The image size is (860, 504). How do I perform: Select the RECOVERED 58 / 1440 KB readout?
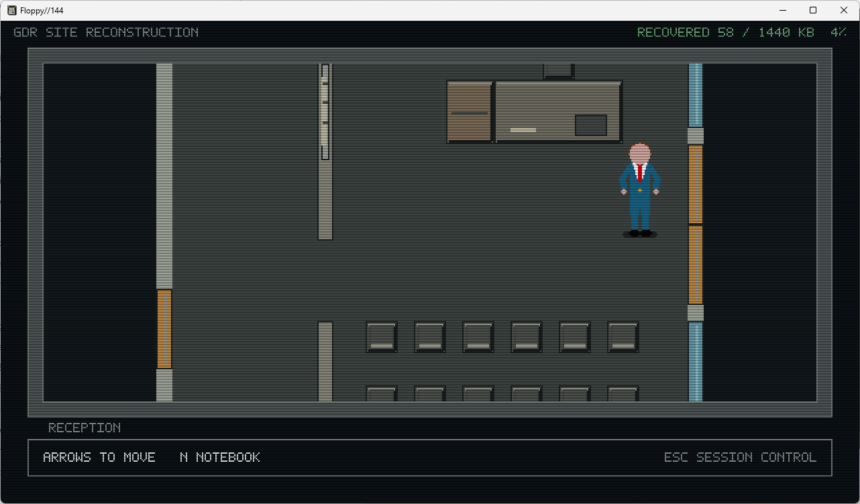(x=726, y=32)
